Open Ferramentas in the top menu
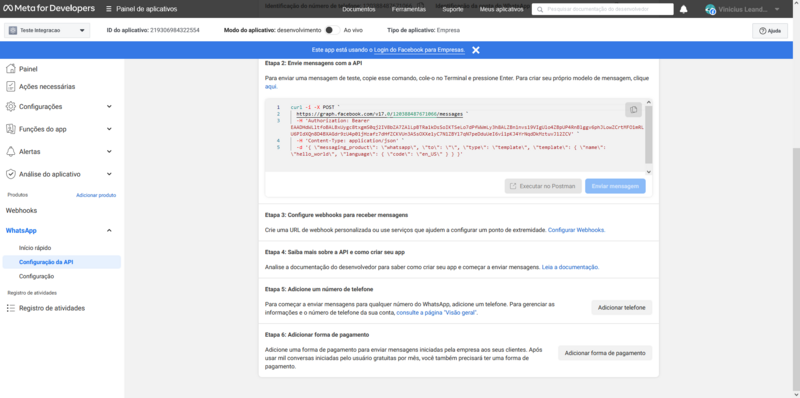Screen dimensions: 800x398 pos(409,9)
